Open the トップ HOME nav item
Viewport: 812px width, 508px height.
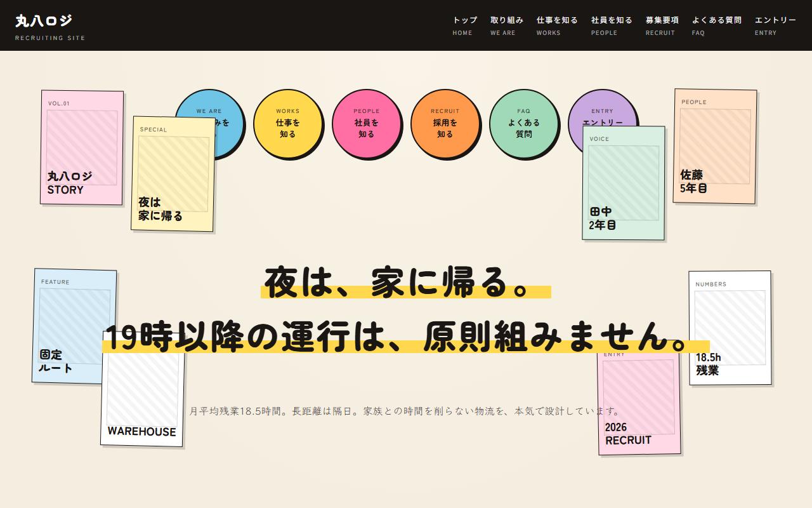coord(465,25)
